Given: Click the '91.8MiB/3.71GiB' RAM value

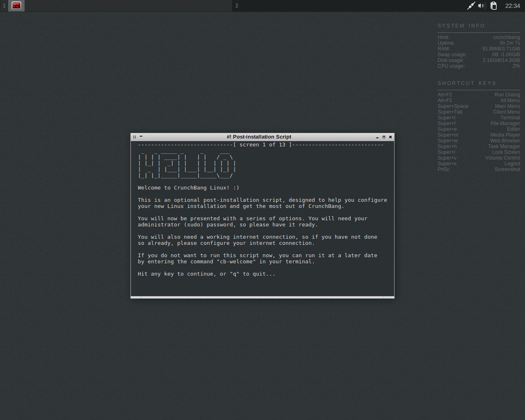Looking at the screenshot, I should point(501,49).
